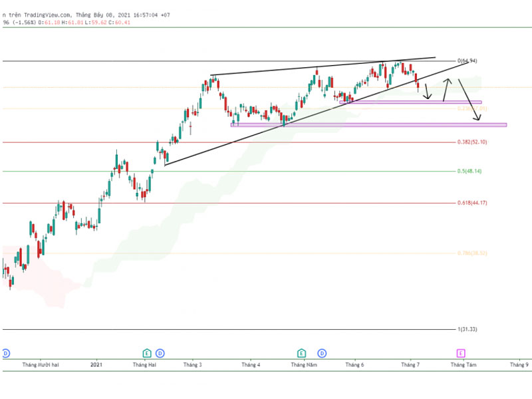The height and width of the screenshot is (399, 532).
Task: Select the 0.382(52.10) Fibonacci level label
Action: click(x=472, y=142)
